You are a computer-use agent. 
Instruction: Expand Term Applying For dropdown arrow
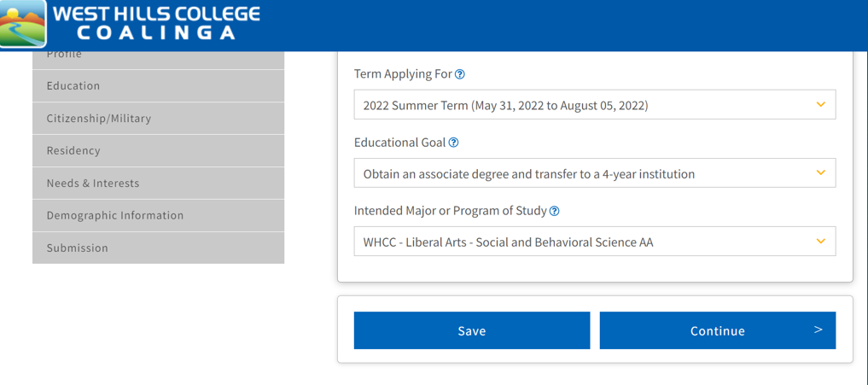click(x=820, y=104)
